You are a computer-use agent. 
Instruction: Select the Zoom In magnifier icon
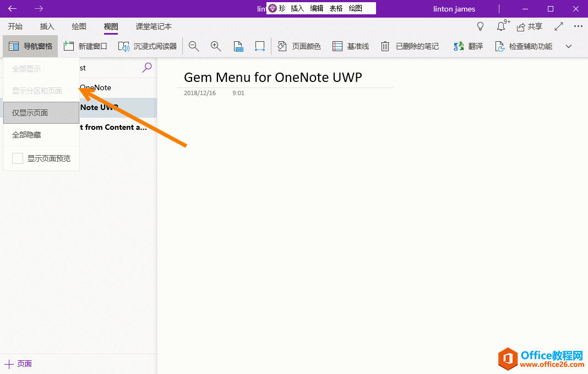coord(215,46)
